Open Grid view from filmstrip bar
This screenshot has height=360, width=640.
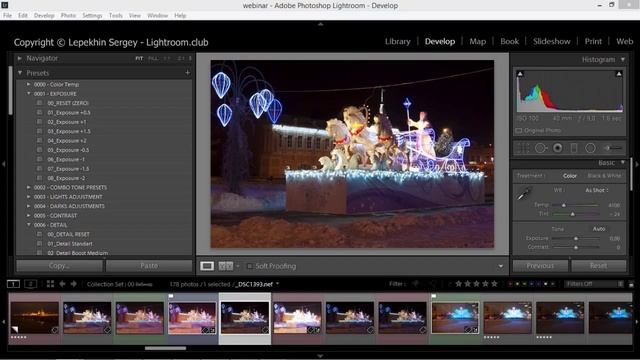[x=50, y=284]
